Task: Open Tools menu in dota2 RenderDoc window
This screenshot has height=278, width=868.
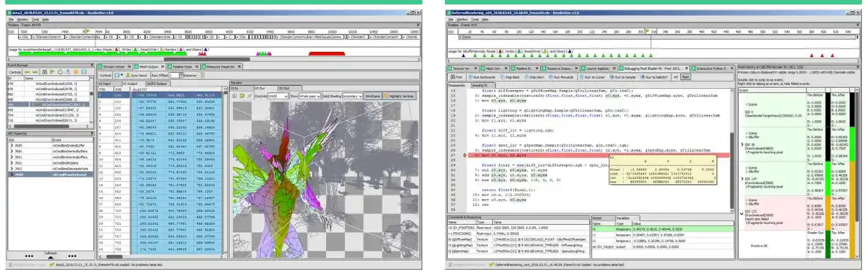Action: coord(35,19)
